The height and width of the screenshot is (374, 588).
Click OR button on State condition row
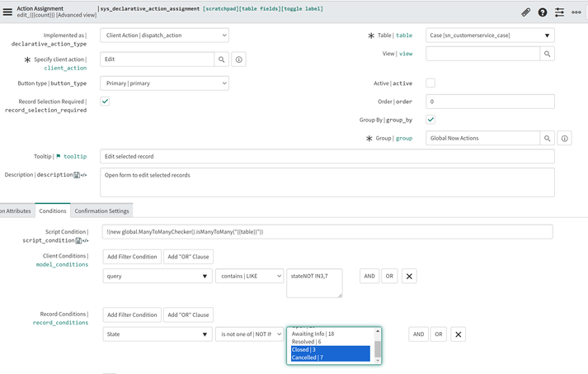tap(439, 334)
